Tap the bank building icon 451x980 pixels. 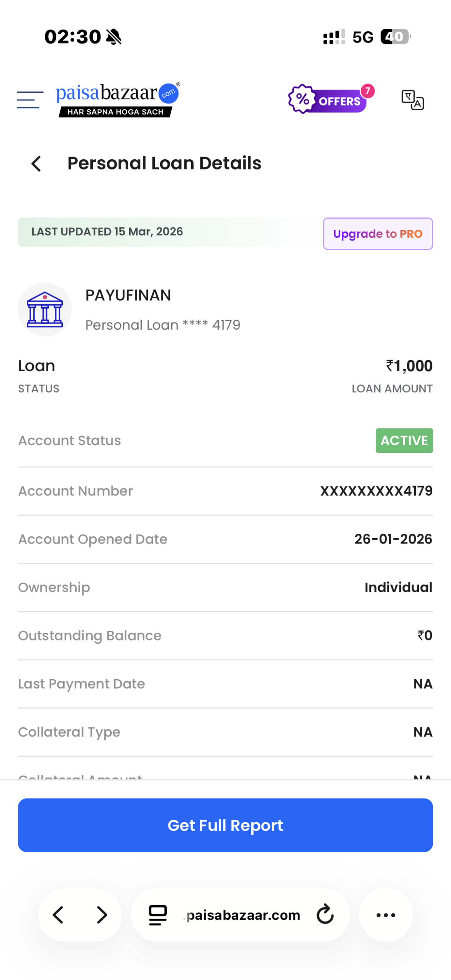coord(45,309)
